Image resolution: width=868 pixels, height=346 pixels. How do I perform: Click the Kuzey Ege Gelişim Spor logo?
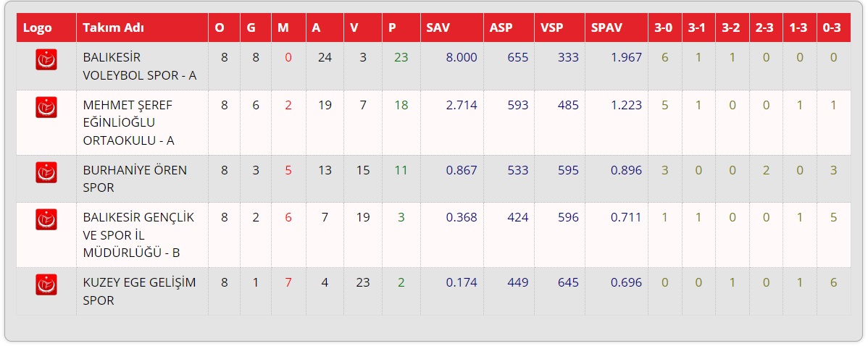pyautogui.click(x=46, y=285)
